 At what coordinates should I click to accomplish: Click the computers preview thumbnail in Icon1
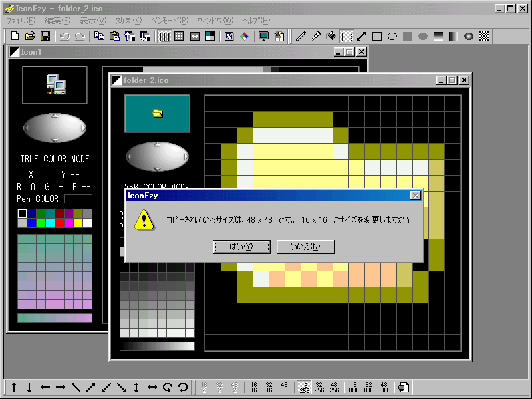55,85
